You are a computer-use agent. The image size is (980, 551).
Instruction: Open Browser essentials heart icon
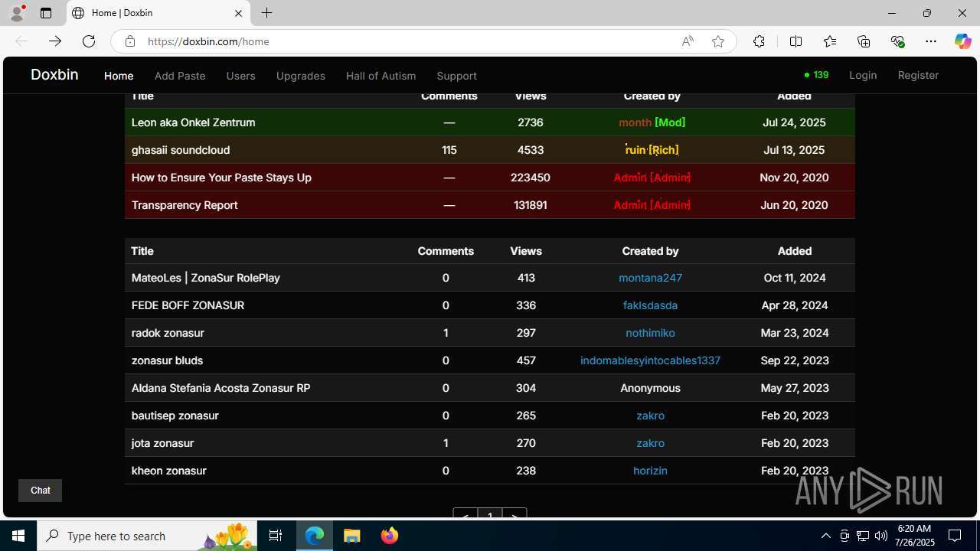[897, 41]
